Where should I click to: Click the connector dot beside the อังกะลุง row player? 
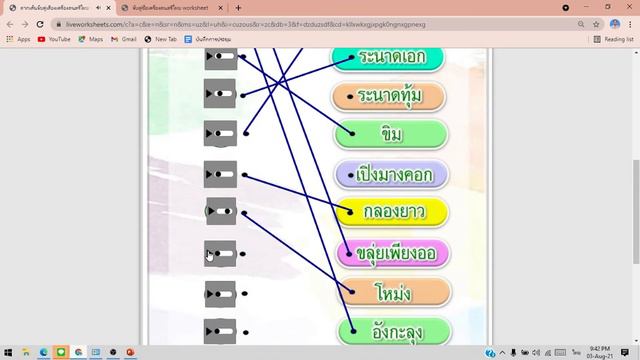[x=246, y=333]
